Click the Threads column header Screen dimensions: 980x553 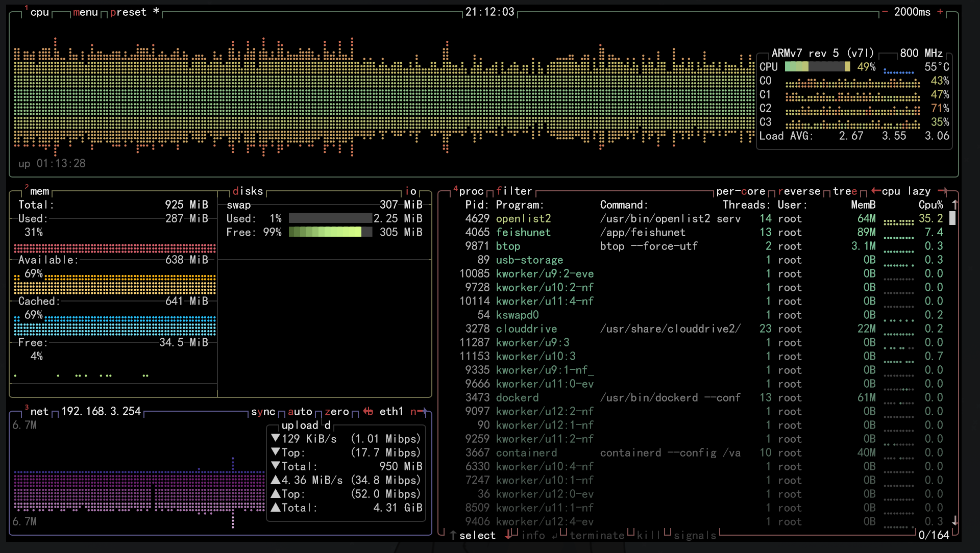coord(747,205)
